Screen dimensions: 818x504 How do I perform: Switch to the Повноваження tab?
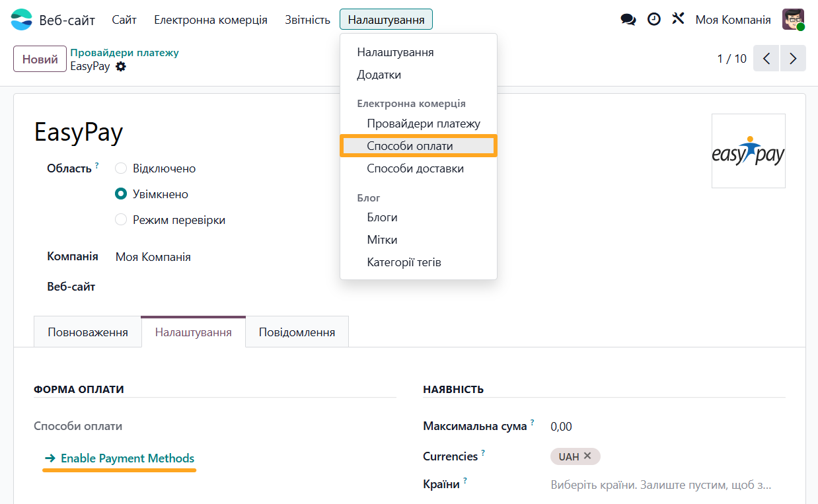point(88,332)
